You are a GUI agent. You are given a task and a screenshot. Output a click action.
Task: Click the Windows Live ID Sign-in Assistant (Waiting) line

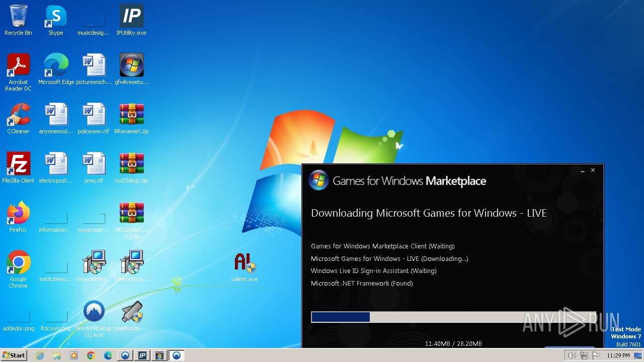point(374,271)
